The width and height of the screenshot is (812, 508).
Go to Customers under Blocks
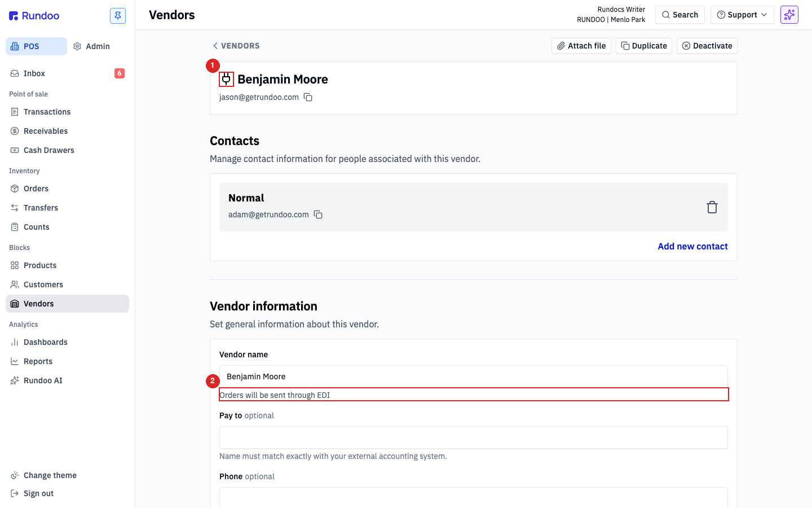click(67, 284)
